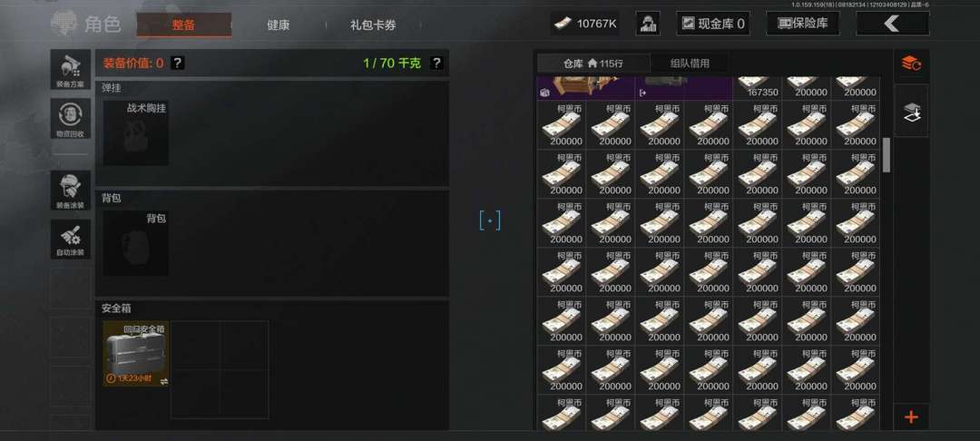Click the stash layer download icon
The image size is (980, 441).
pos(911,112)
